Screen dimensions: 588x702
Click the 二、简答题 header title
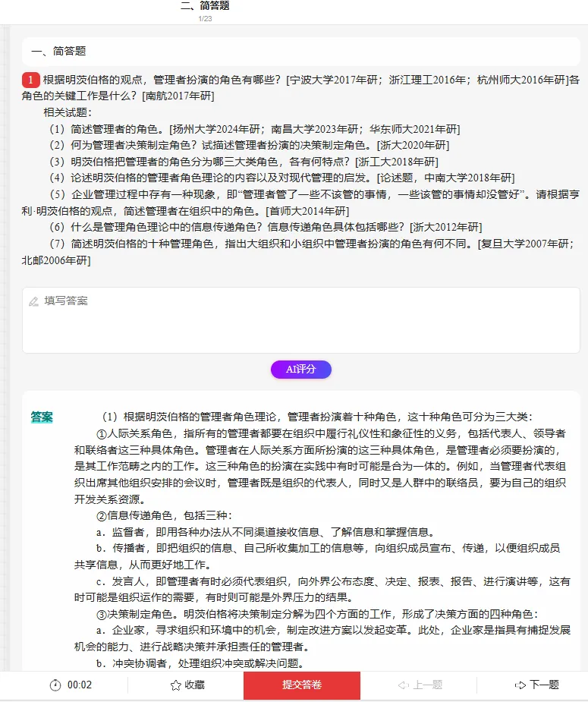point(205,5)
